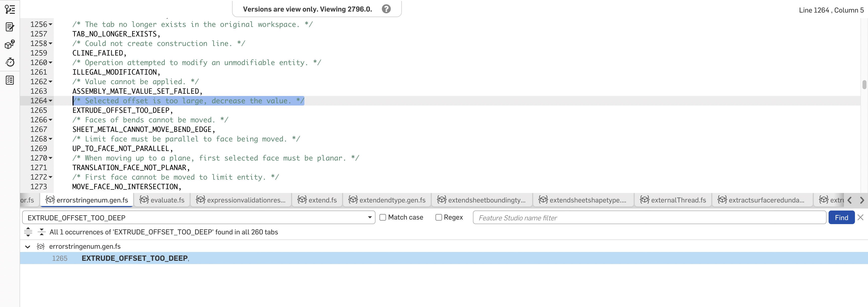Collapse all search results icon
This screenshot has height=307, width=868.
41,232
